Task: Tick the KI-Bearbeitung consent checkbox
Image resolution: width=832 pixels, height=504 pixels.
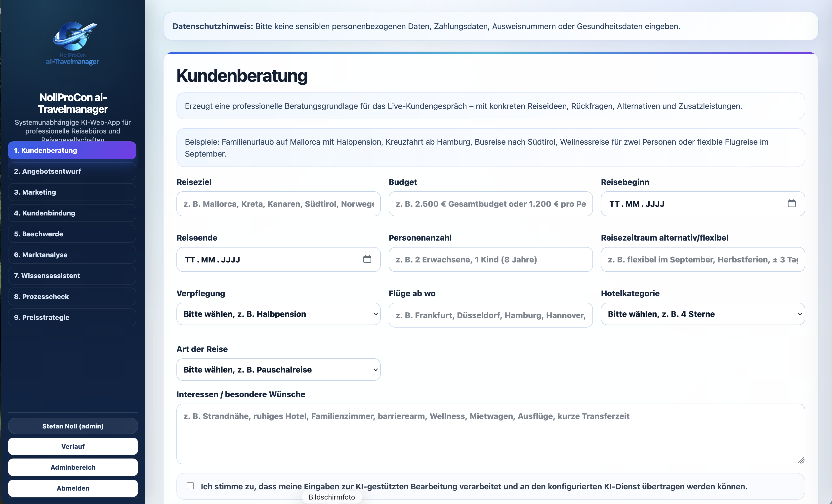Action: click(190, 486)
